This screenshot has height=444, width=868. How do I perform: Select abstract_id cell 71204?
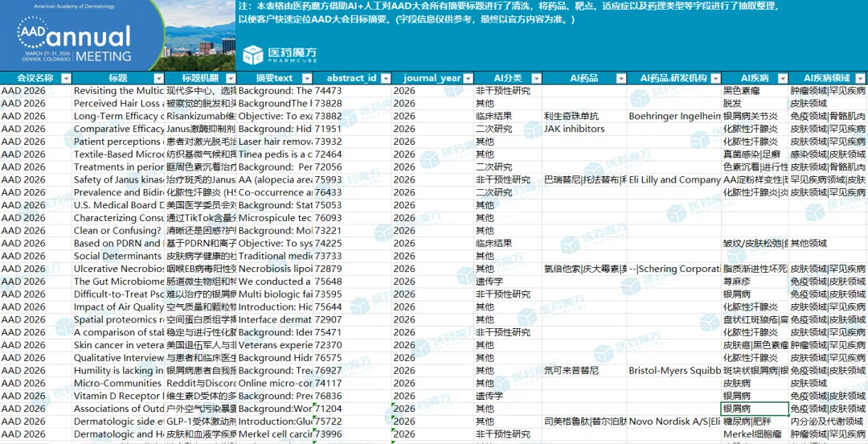pyautogui.click(x=352, y=409)
